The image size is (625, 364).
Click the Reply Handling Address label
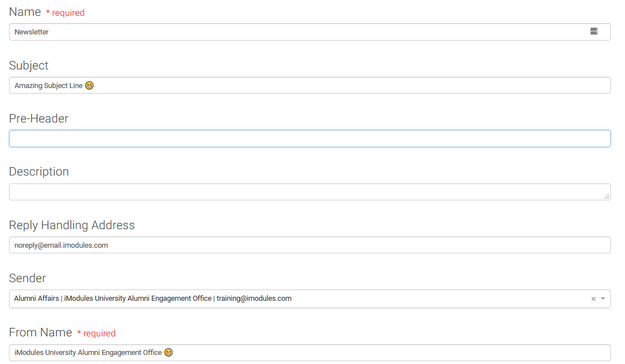coord(72,225)
